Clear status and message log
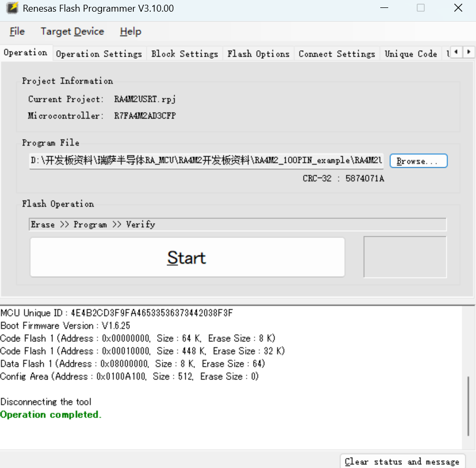 coord(402,461)
